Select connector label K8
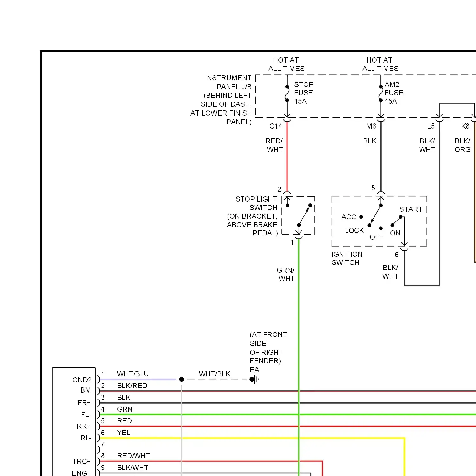The height and width of the screenshot is (476, 476). [x=465, y=126]
